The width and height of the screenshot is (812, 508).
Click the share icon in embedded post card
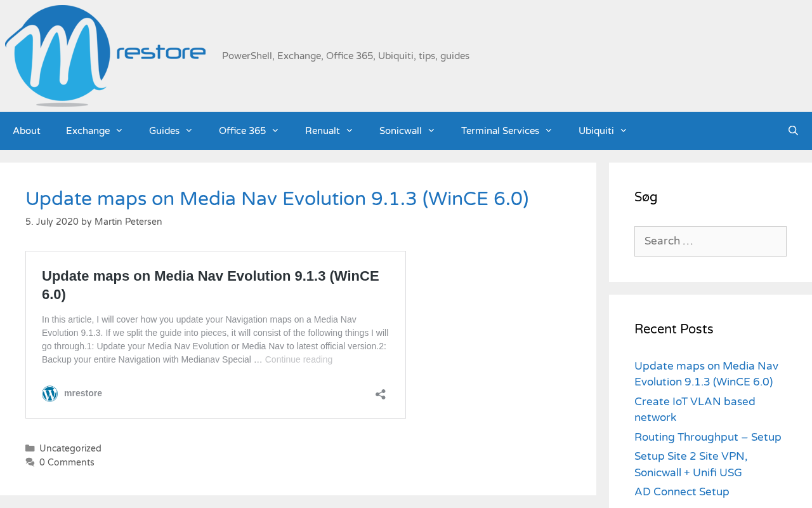point(381,394)
